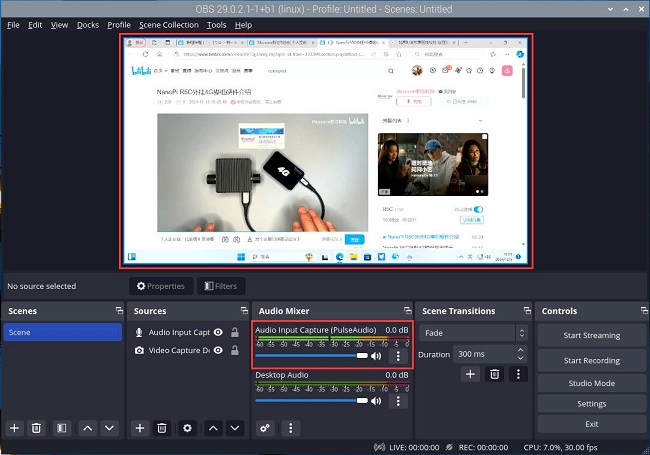Image resolution: width=650 pixels, height=455 pixels.
Task: Open advanced audio properties gears icon
Action: pyautogui.click(x=265, y=428)
